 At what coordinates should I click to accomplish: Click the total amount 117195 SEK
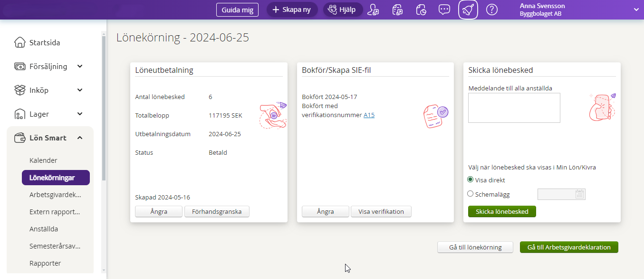pos(225,115)
